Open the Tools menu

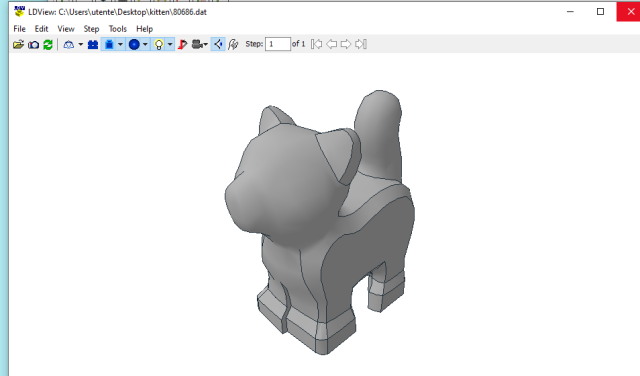[x=118, y=29]
